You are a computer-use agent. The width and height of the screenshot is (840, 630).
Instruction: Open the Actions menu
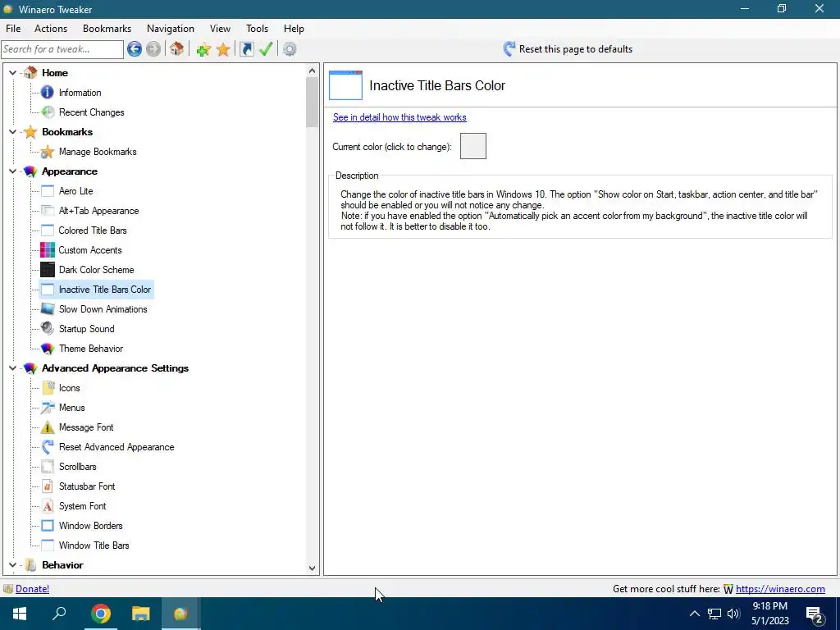pyautogui.click(x=51, y=29)
